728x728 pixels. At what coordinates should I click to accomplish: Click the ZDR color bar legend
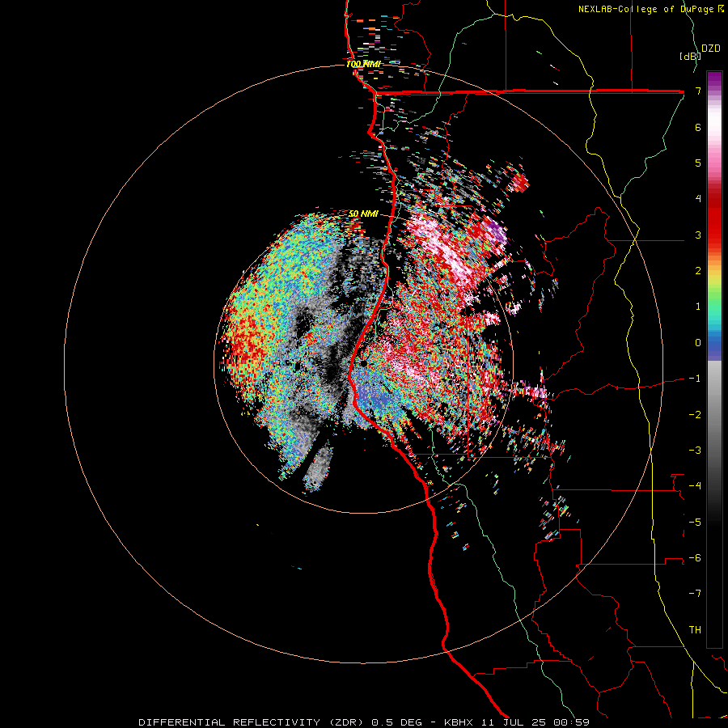[x=714, y=359]
